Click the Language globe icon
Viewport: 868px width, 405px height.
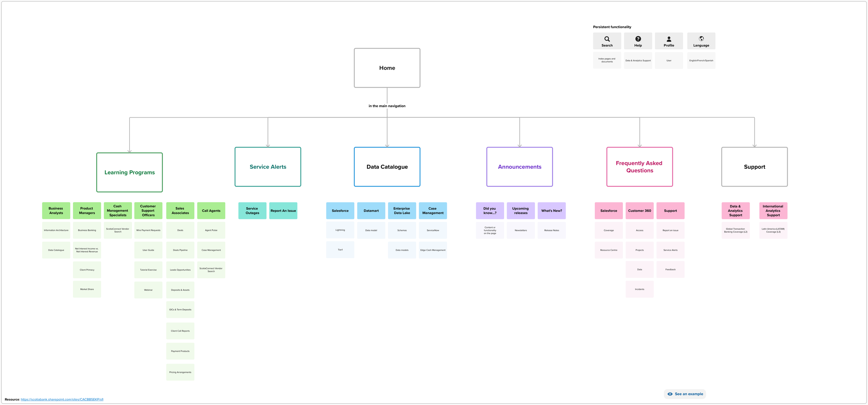[x=701, y=39]
